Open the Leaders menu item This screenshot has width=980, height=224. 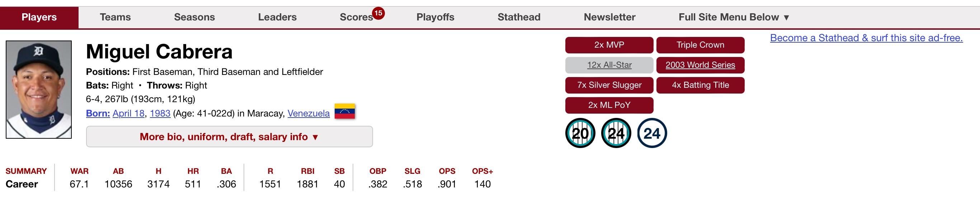click(x=277, y=17)
